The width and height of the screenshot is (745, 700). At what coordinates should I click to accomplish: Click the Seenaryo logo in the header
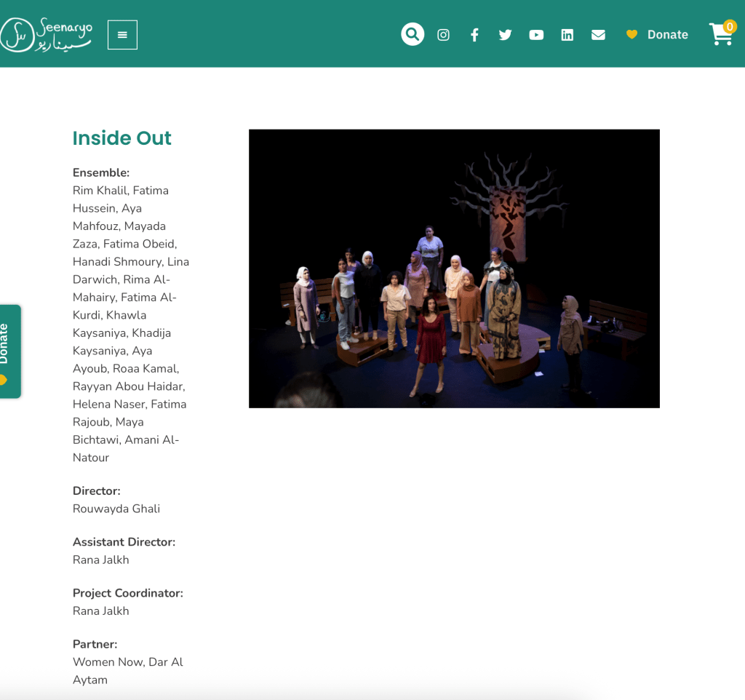pos(46,34)
